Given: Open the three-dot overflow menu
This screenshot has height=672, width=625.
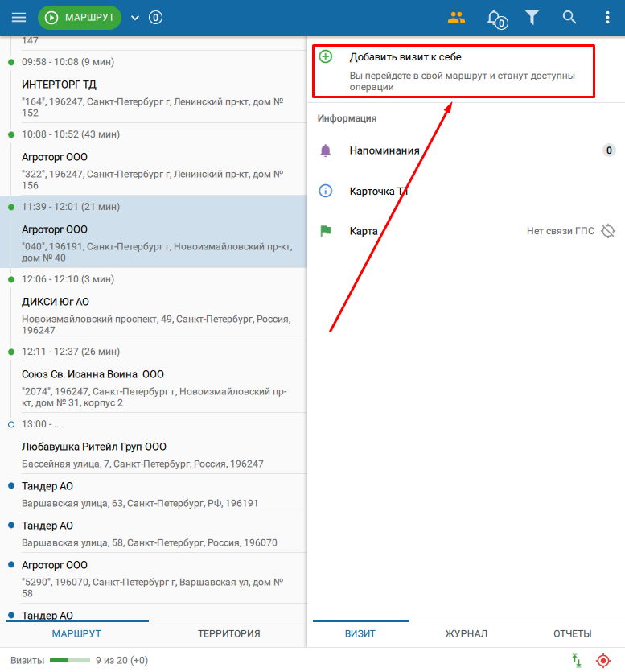Looking at the screenshot, I should [607, 18].
